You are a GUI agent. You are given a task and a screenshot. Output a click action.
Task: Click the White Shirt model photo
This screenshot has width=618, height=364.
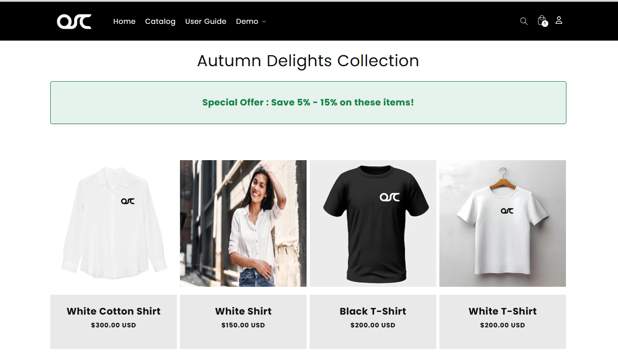243,223
